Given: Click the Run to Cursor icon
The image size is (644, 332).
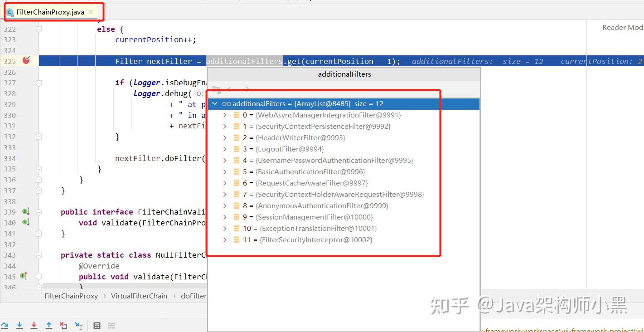Looking at the screenshot, I should (x=78, y=326).
